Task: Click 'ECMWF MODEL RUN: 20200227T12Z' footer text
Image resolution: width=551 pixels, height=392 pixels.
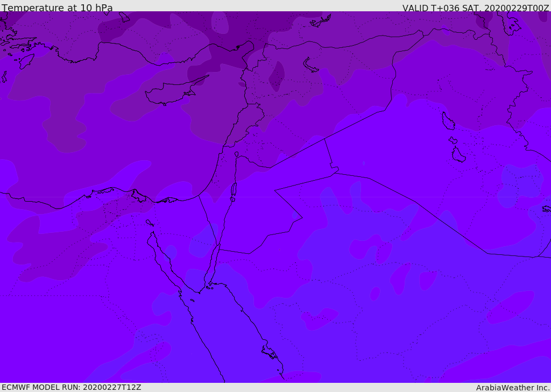Action: 72,387
